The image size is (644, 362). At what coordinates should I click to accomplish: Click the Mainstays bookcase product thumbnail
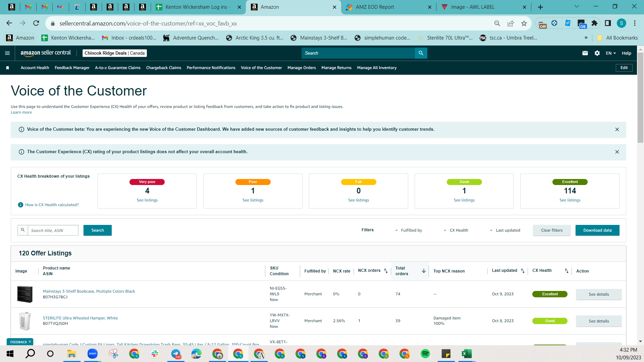[x=25, y=294]
